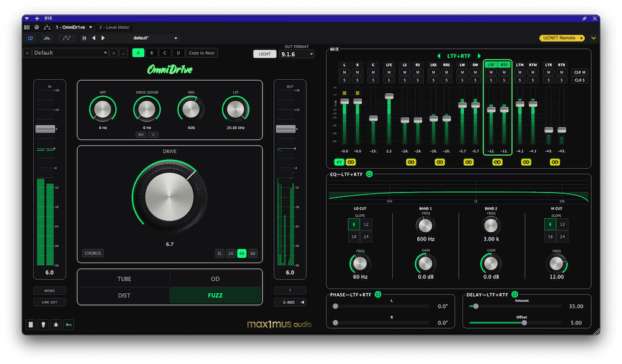Viewport: 622px width, 364px height.
Task: Click the lightbulb tips icon
Action: (x=44, y=325)
